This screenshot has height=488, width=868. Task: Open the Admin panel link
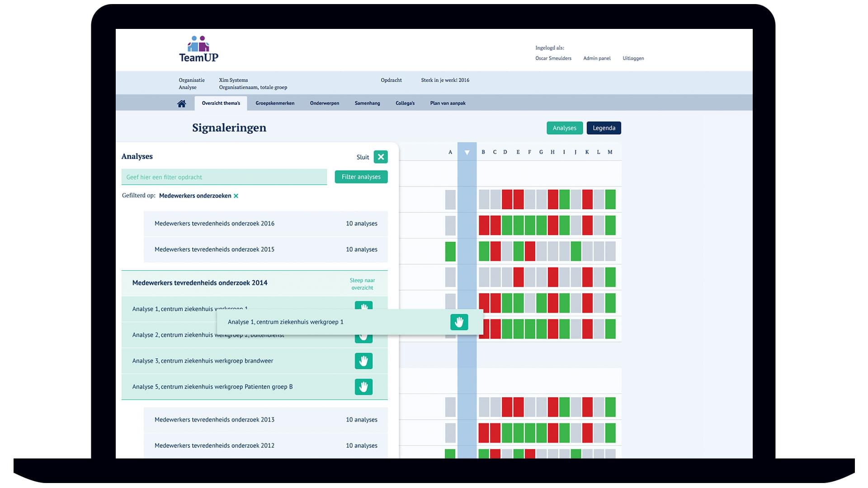(x=597, y=58)
